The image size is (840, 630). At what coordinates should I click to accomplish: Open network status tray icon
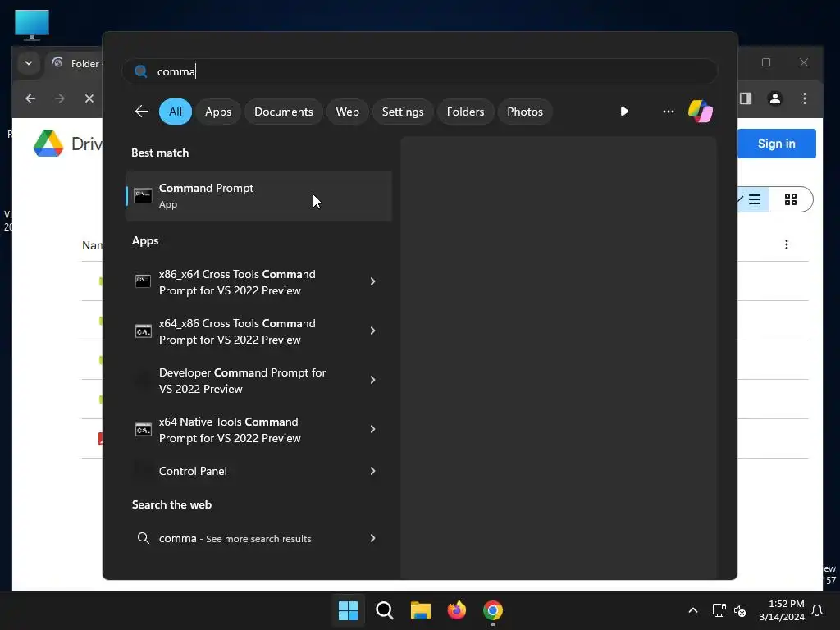[719, 610]
